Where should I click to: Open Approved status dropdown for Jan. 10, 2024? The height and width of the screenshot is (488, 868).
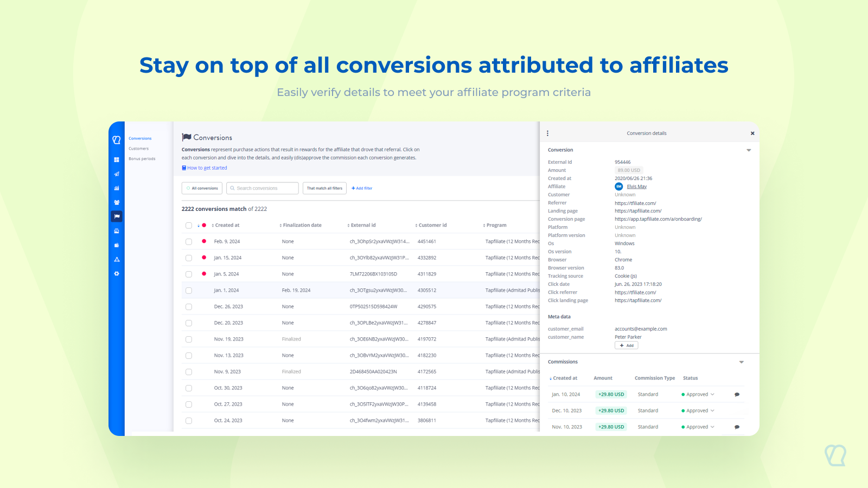[698, 395]
